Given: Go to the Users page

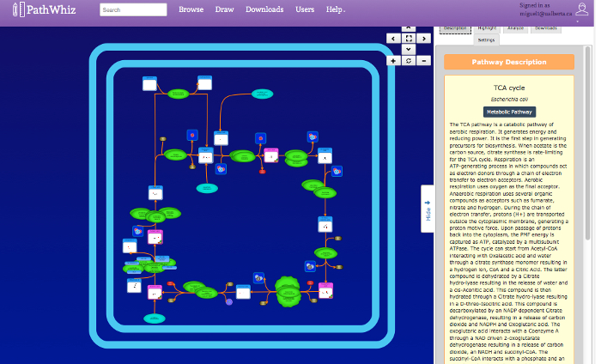Looking at the screenshot, I should tap(305, 9).
